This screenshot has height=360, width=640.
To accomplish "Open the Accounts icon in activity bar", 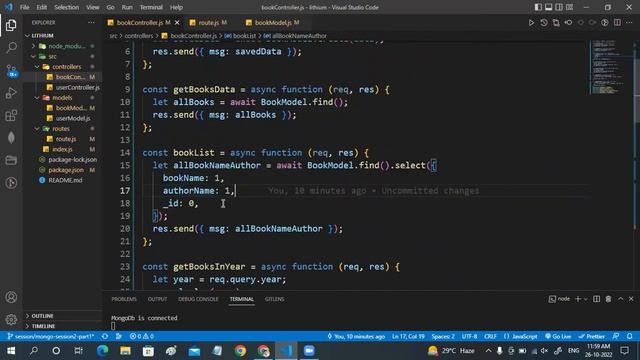I will pyautogui.click(x=11, y=297).
